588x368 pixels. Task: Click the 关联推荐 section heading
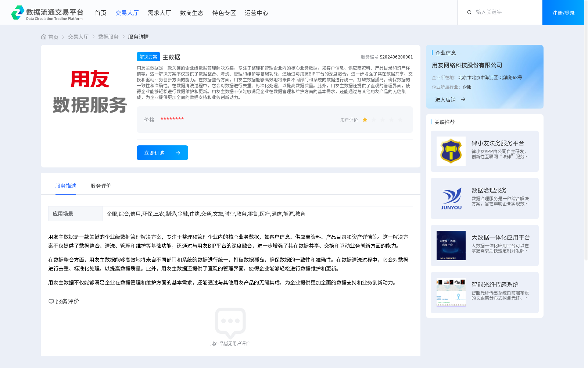click(445, 122)
